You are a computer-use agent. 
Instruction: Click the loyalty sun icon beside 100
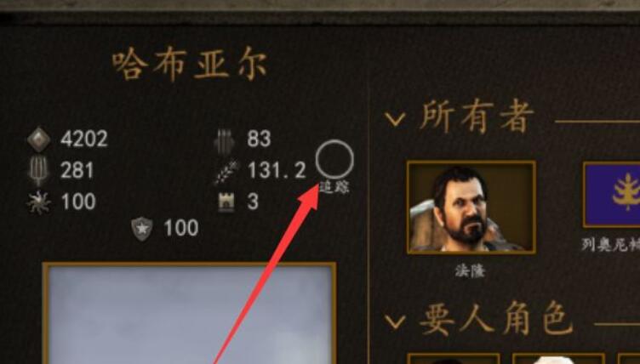tap(39, 202)
